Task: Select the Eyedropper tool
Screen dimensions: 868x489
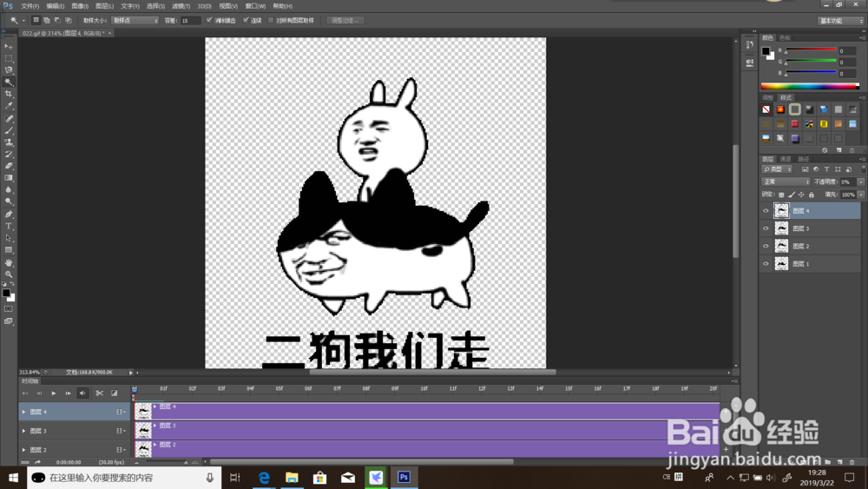Action: pyautogui.click(x=9, y=106)
